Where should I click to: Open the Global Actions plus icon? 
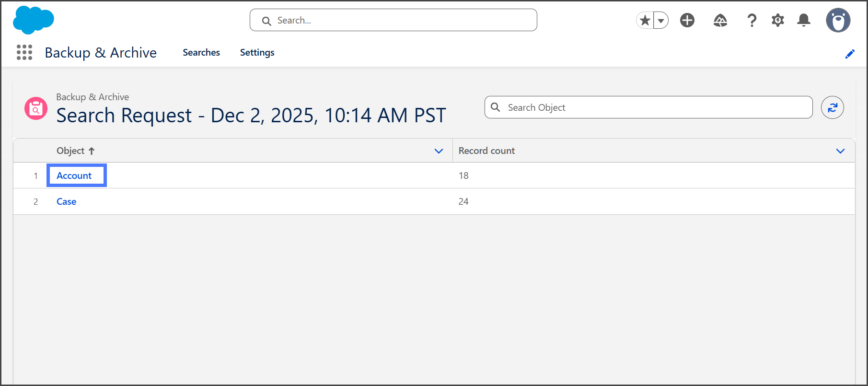pos(687,20)
